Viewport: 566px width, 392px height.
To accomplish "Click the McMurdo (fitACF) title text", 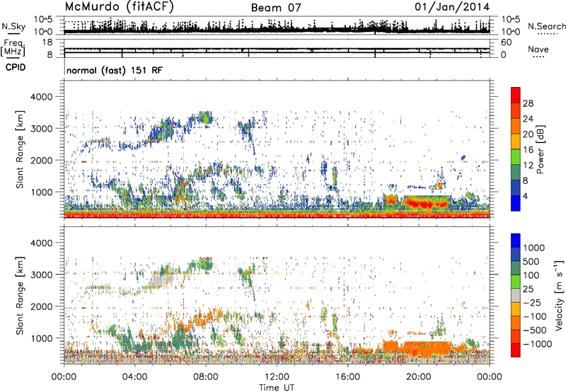I will pos(119,7).
